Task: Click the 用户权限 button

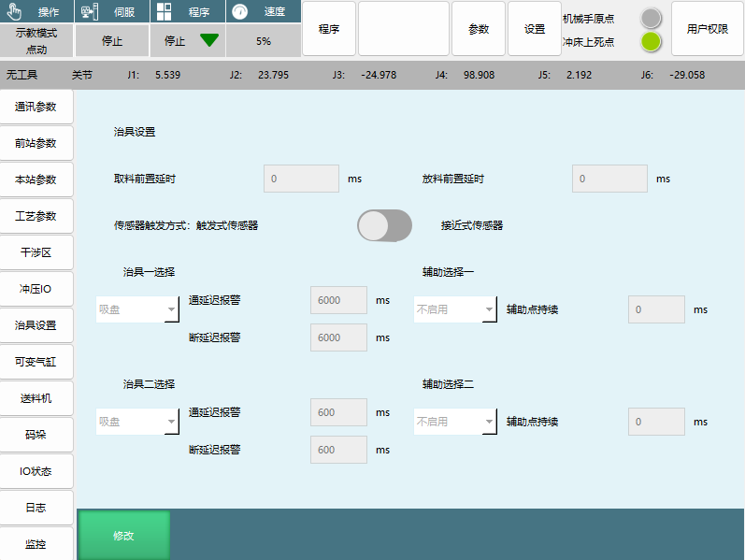Action: click(707, 29)
